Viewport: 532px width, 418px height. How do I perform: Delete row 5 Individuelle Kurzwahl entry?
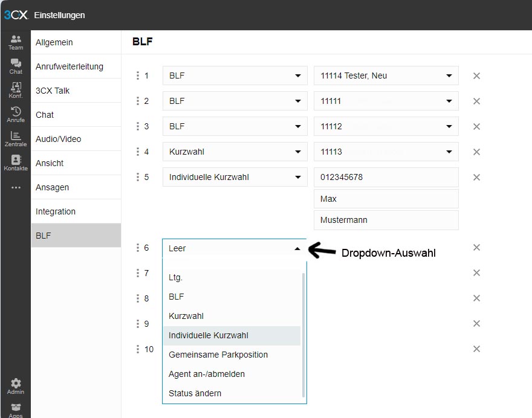click(x=476, y=177)
